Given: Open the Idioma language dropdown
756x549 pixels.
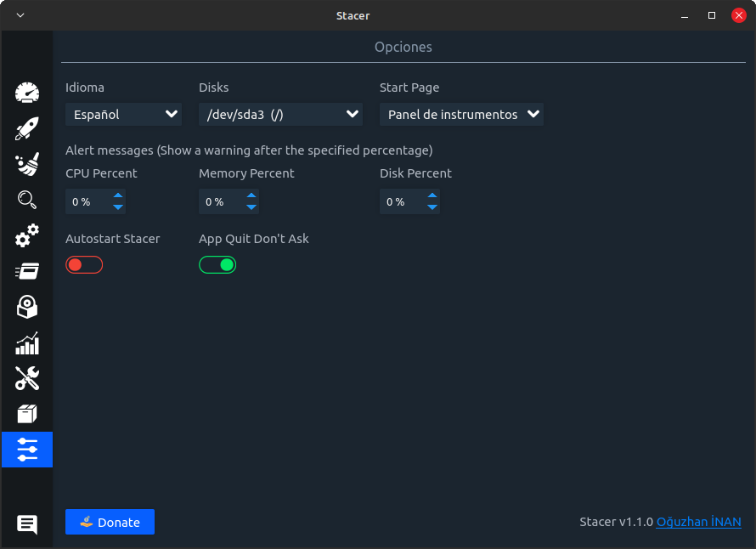Looking at the screenshot, I should click(123, 115).
